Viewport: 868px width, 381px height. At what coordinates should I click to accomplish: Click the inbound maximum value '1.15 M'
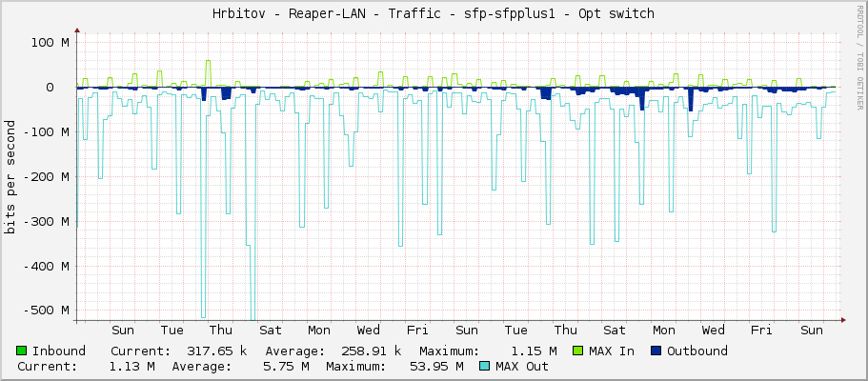[x=534, y=351]
